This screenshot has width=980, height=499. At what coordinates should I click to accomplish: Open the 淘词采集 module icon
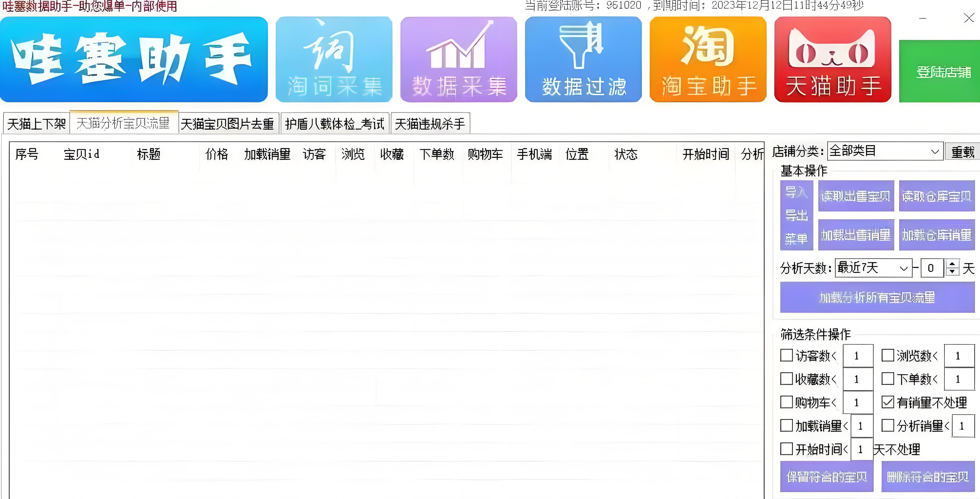coord(334,59)
